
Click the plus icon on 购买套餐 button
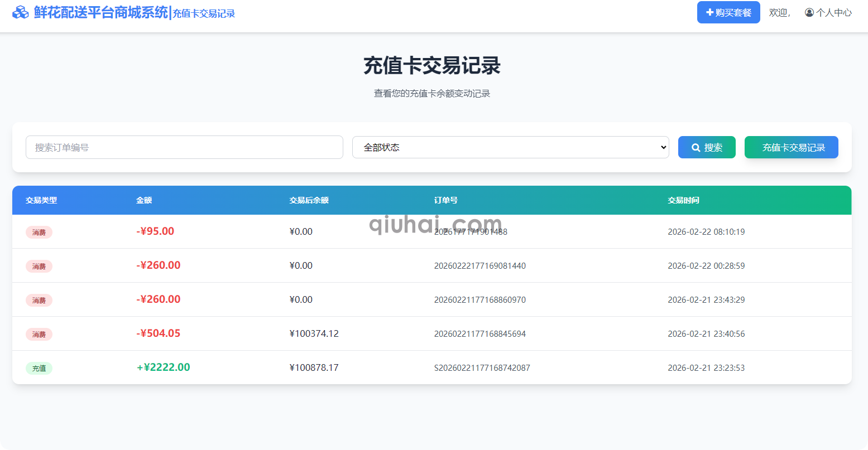[711, 12]
